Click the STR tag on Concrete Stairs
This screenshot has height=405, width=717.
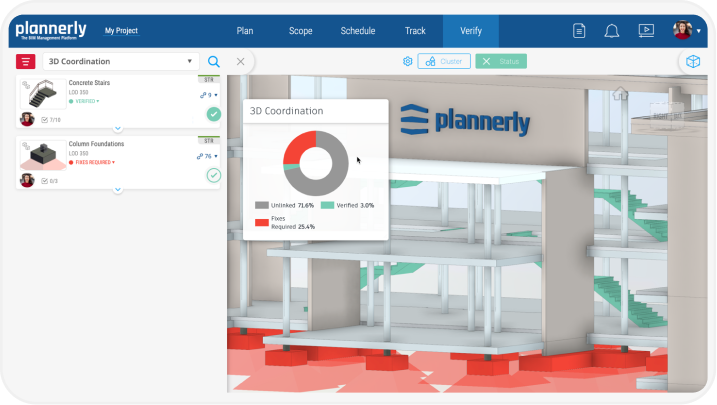[209, 80]
